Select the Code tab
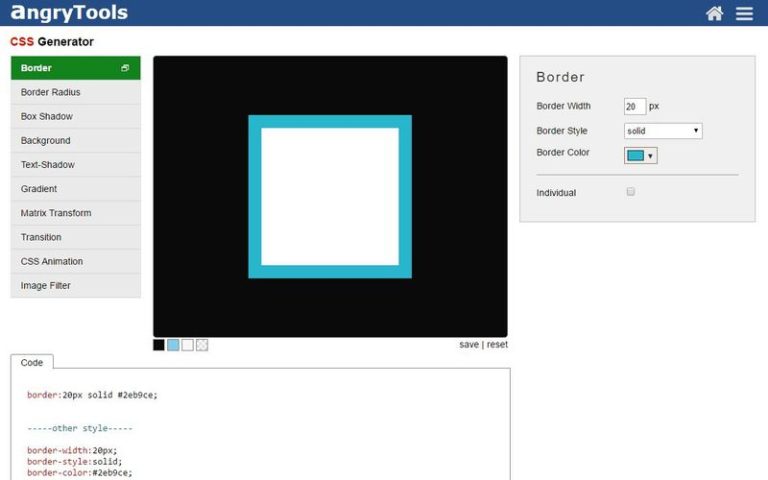This screenshot has height=480, width=768. coord(32,362)
